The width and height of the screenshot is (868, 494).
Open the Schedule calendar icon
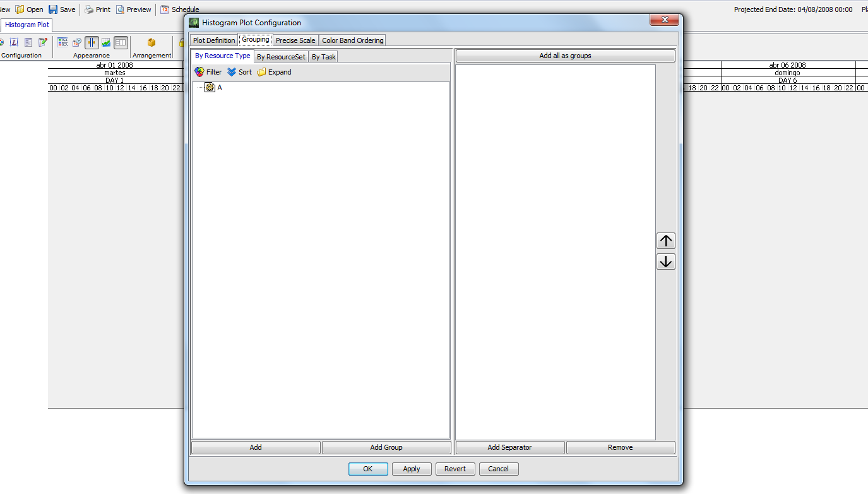pos(165,9)
